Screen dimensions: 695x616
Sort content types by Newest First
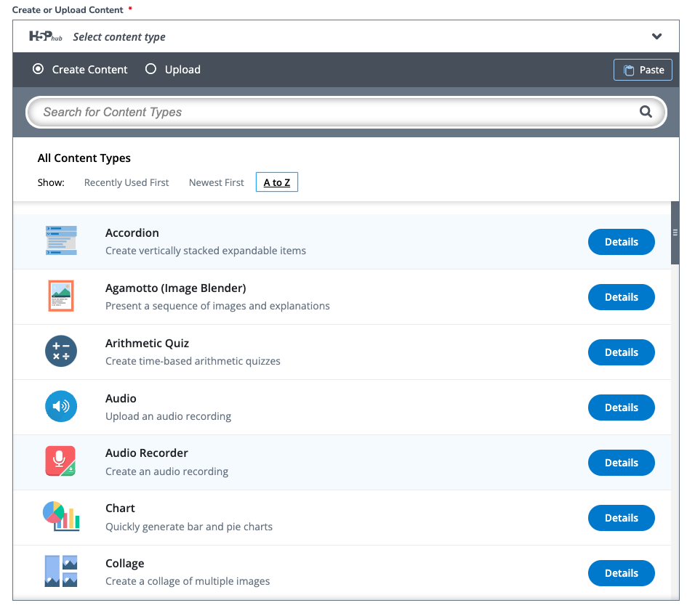point(217,182)
